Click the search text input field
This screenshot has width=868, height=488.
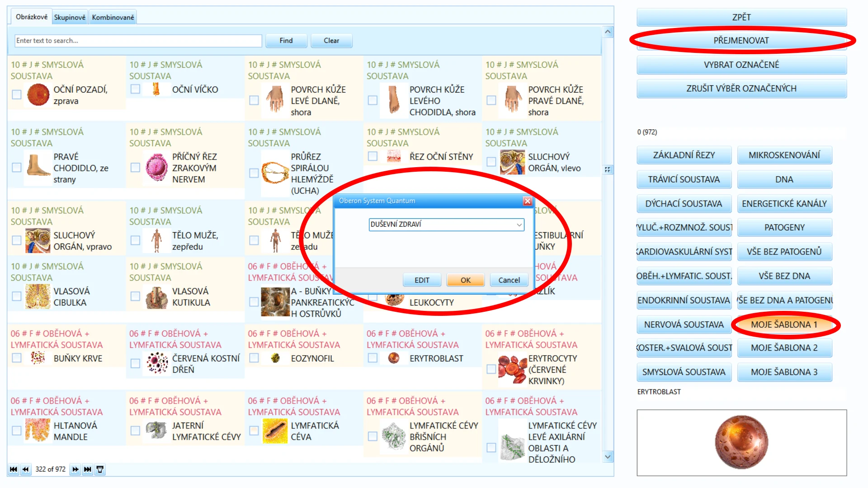138,41
